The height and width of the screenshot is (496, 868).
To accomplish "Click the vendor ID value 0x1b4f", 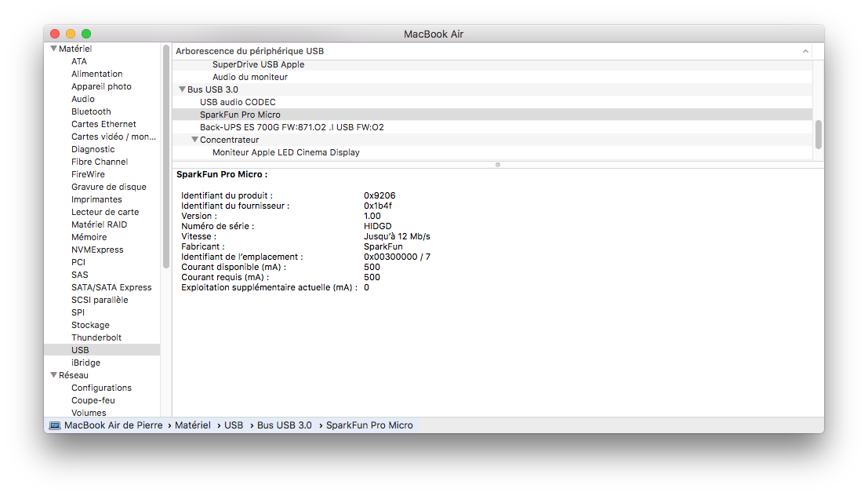I will pos(378,206).
